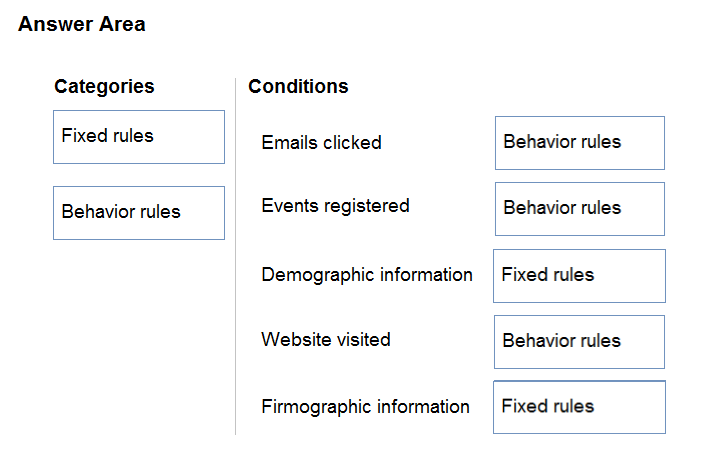Click the Firmographic information condition label

[365, 407]
